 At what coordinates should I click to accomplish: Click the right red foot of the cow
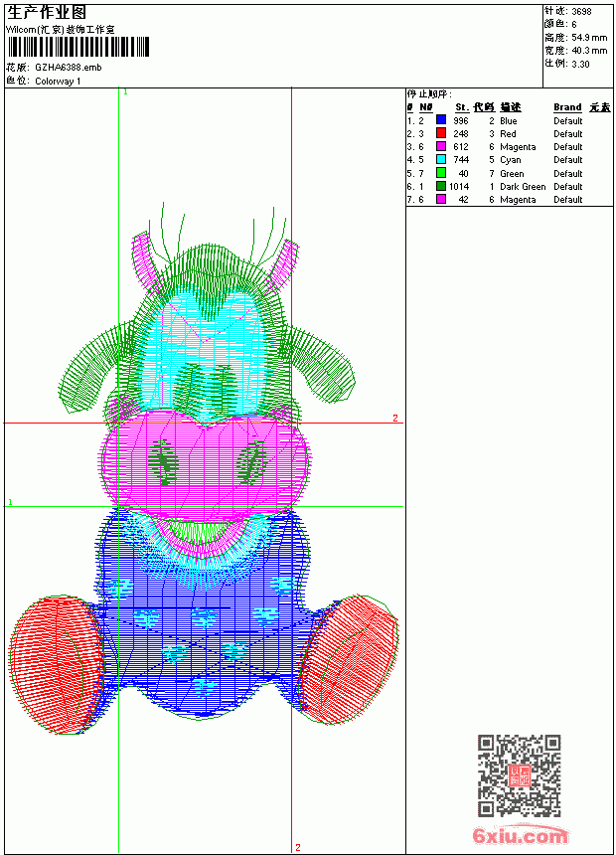(x=350, y=659)
